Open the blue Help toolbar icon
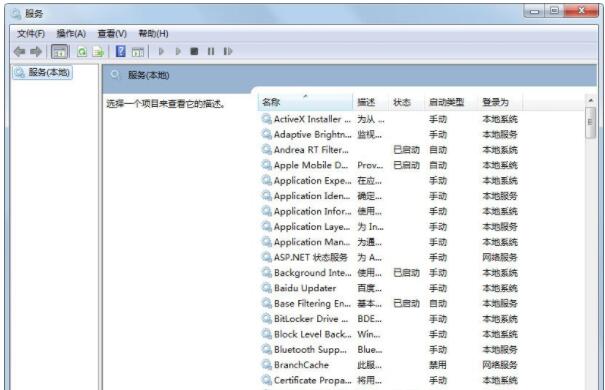The width and height of the screenshot is (605, 390). [x=120, y=51]
